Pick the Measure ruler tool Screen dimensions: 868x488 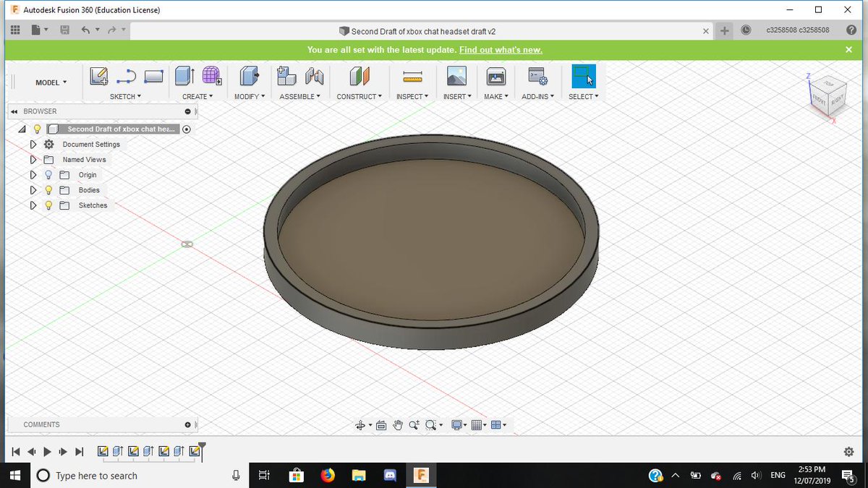pyautogui.click(x=412, y=76)
